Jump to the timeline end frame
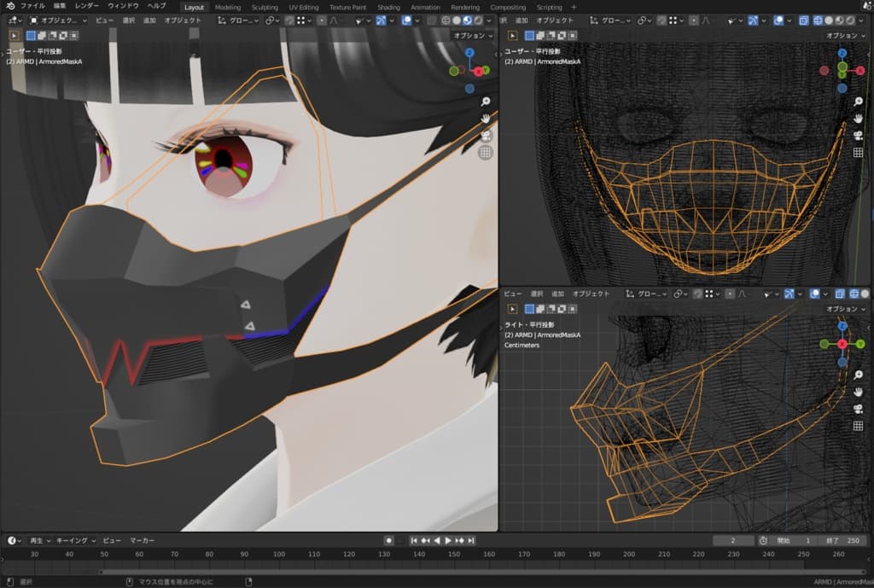The image size is (874, 588). 470,540
